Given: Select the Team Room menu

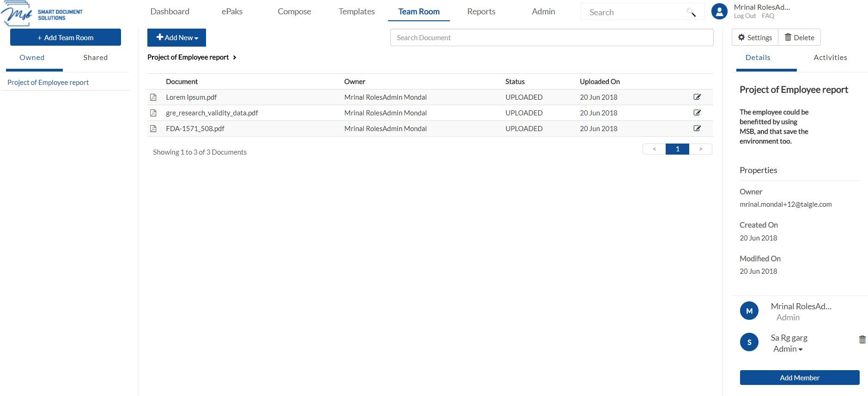Looking at the screenshot, I should pos(419,12).
